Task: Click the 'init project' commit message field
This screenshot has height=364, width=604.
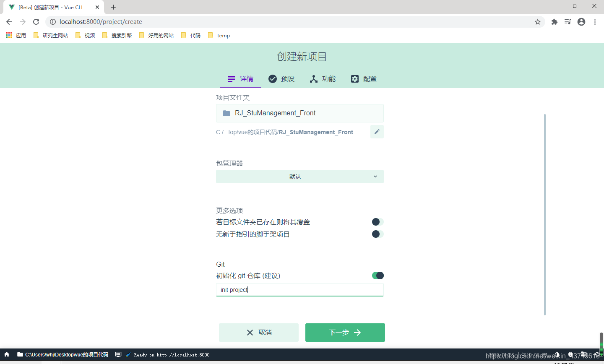Action: 300,290
